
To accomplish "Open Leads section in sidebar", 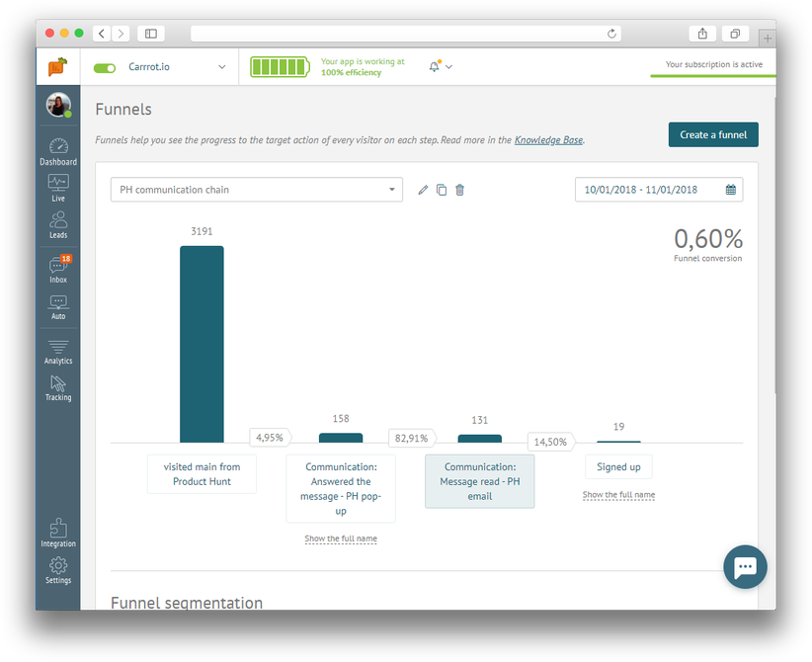I will (x=58, y=224).
